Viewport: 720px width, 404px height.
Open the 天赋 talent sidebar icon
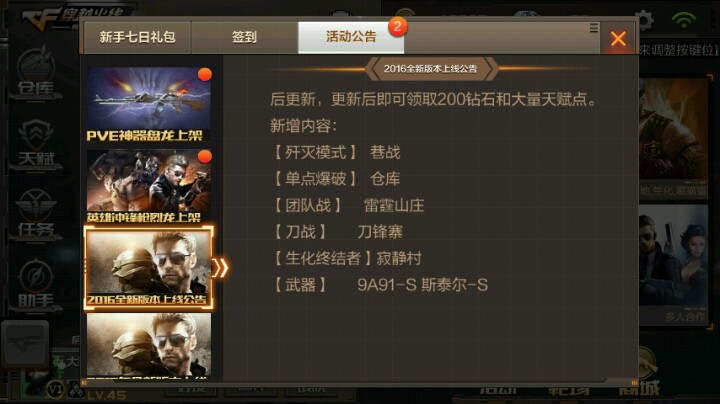(x=36, y=144)
